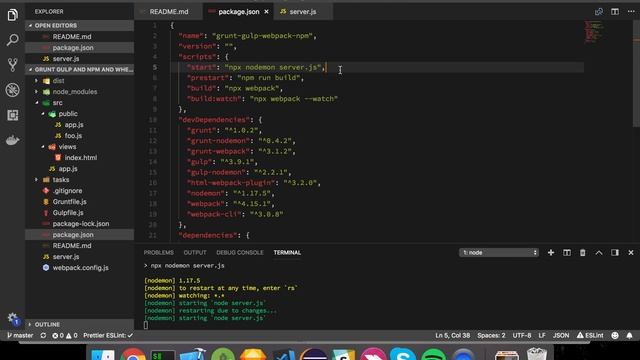This screenshot has width=640, height=360.
Task: Open Skype from the dock
Action: pyautogui.click(x=402, y=354)
